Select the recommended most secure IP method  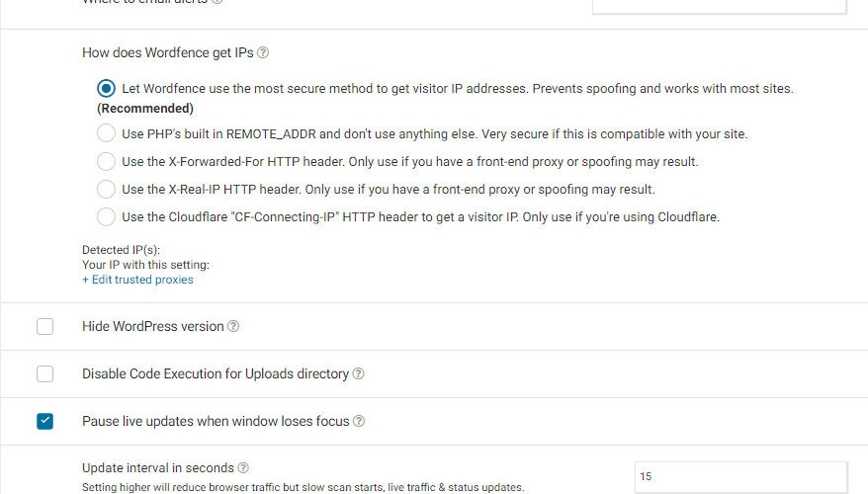click(x=106, y=88)
